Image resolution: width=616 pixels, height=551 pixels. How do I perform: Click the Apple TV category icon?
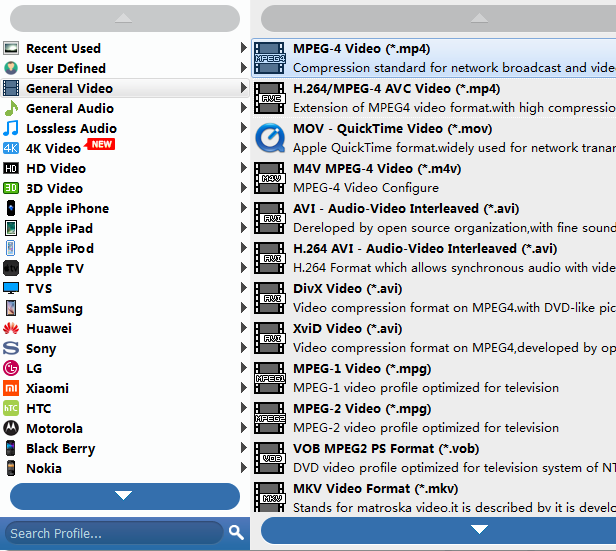[11, 268]
